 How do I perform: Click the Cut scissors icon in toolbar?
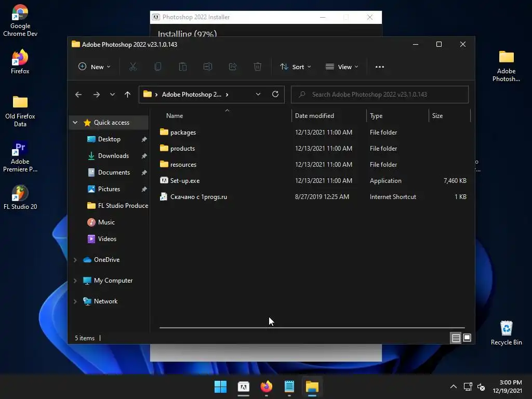pyautogui.click(x=132, y=67)
